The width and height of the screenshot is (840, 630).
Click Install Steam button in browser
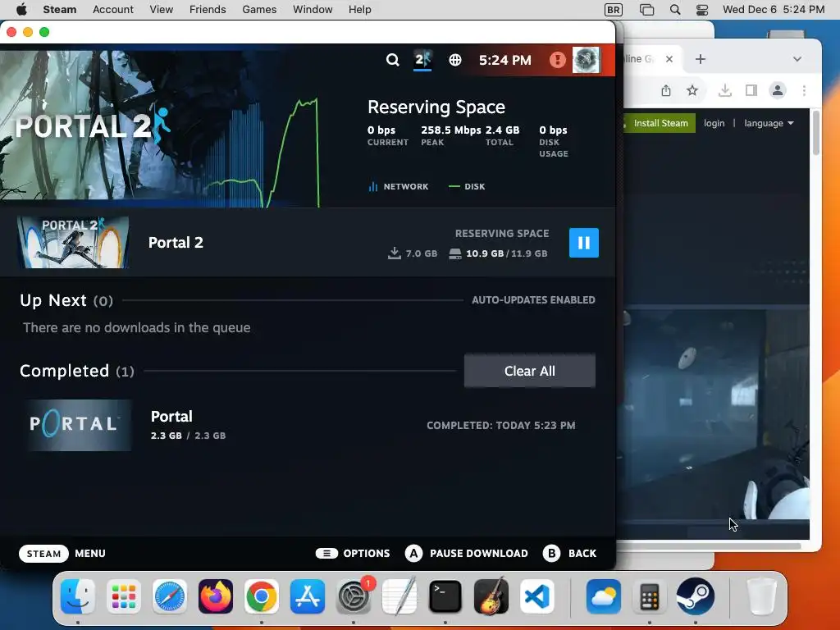coord(660,123)
